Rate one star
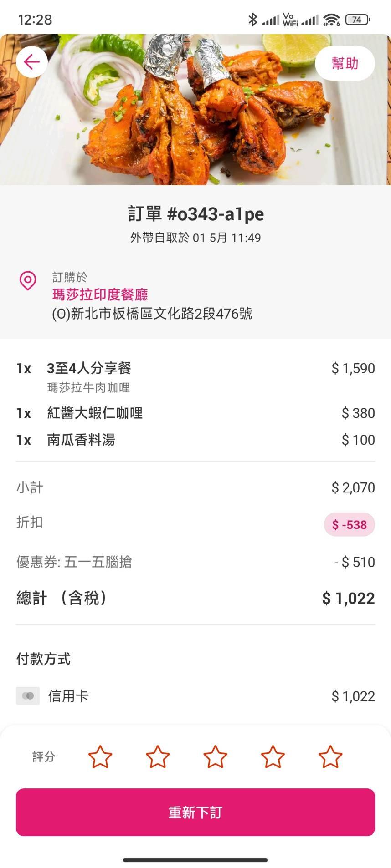This screenshot has width=391, height=868. click(100, 756)
